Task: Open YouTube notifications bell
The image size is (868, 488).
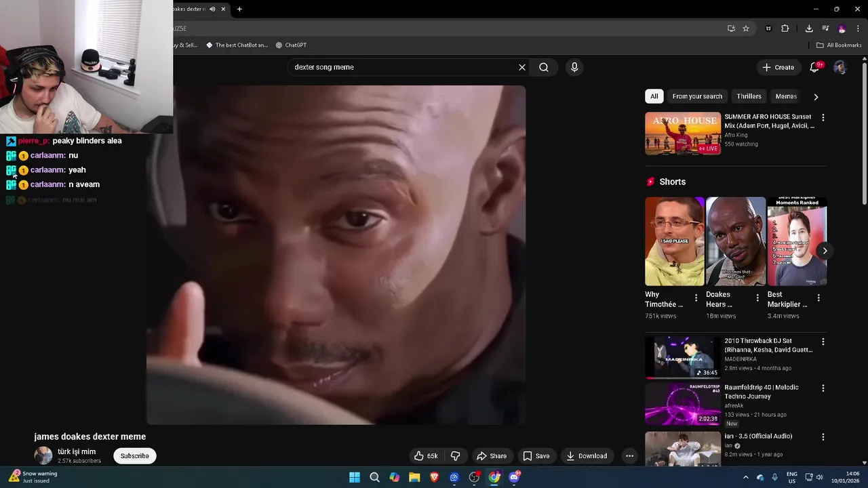Action: click(x=815, y=67)
